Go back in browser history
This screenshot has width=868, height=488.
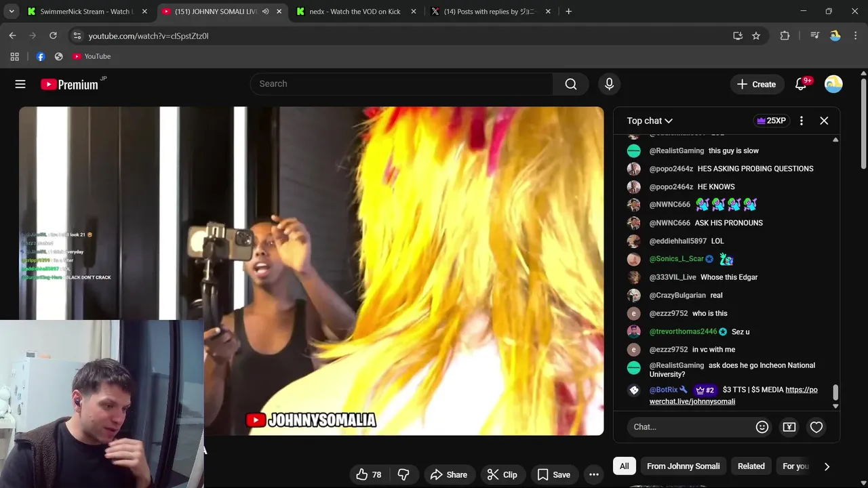coord(12,35)
